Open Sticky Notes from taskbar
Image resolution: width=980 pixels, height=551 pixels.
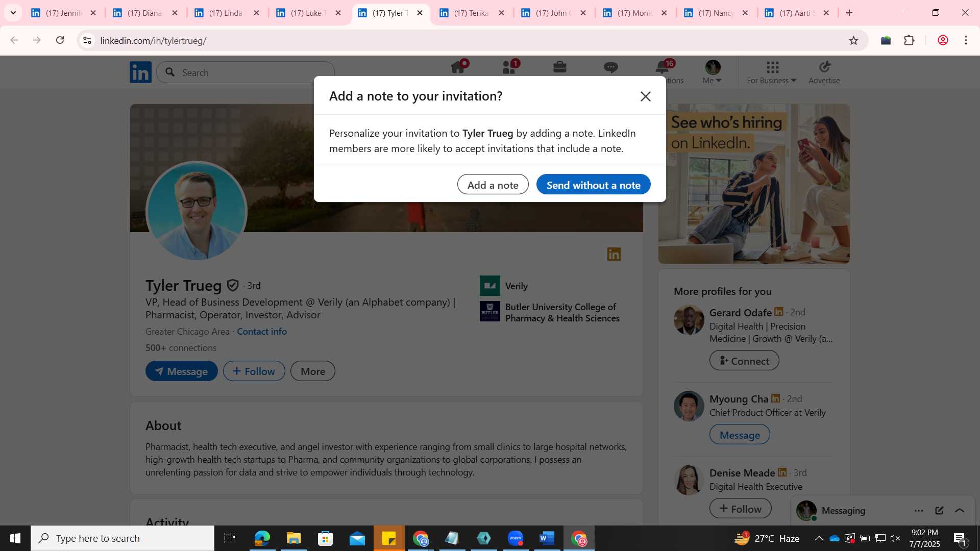pyautogui.click(x=389, y=538)
